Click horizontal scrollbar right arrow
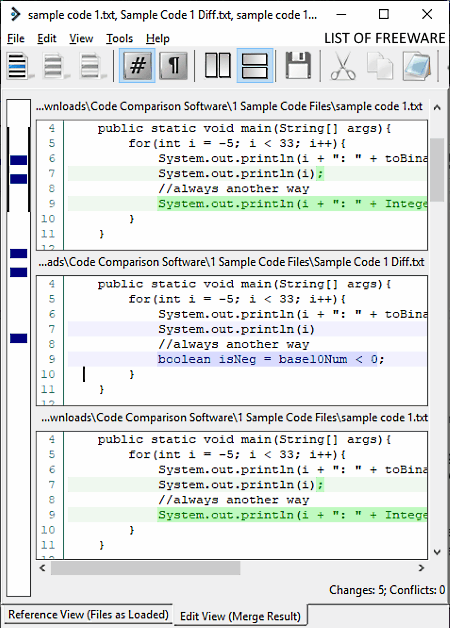 [421, 568]
